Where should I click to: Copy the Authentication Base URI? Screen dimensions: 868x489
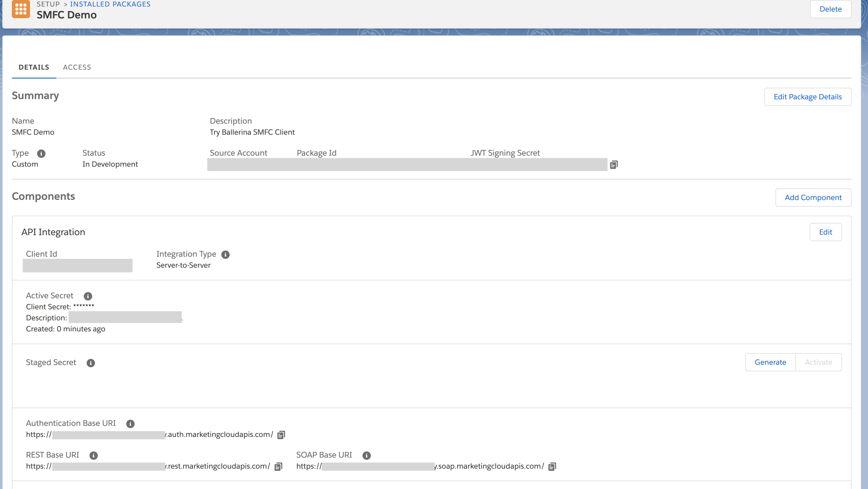click(x=281, y=435)
